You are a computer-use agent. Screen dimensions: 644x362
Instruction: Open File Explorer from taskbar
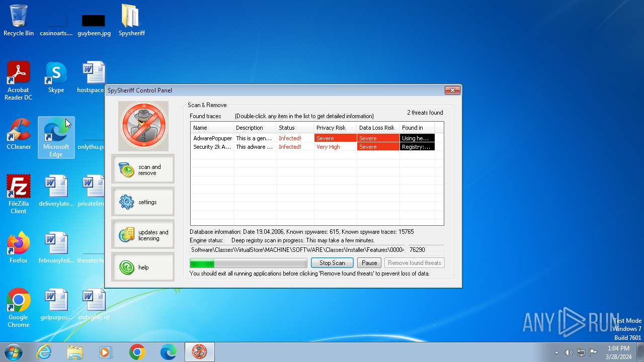point(75,352)
